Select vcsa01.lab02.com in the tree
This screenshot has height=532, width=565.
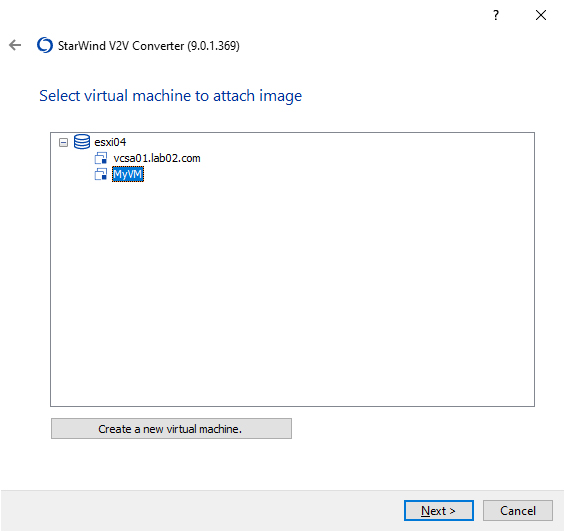pos(157,158)
